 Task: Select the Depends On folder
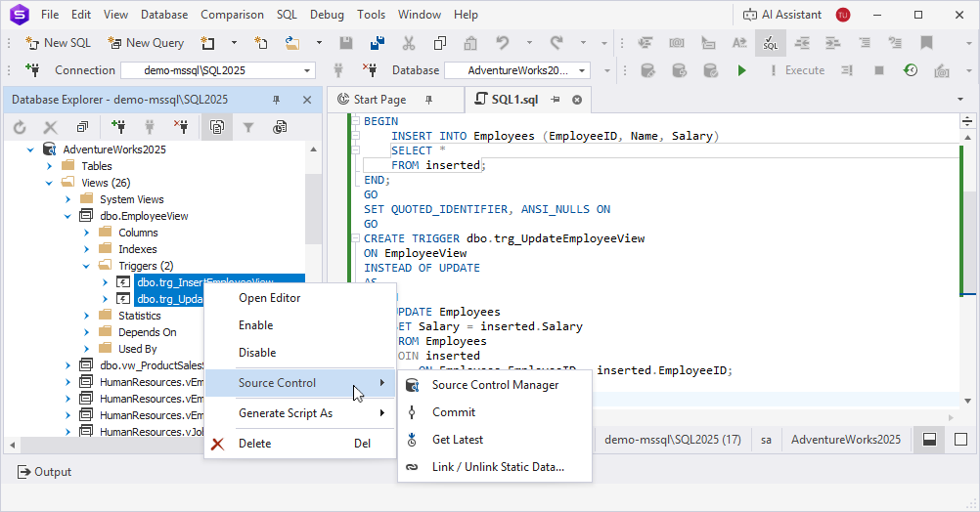tap(148, 332)
